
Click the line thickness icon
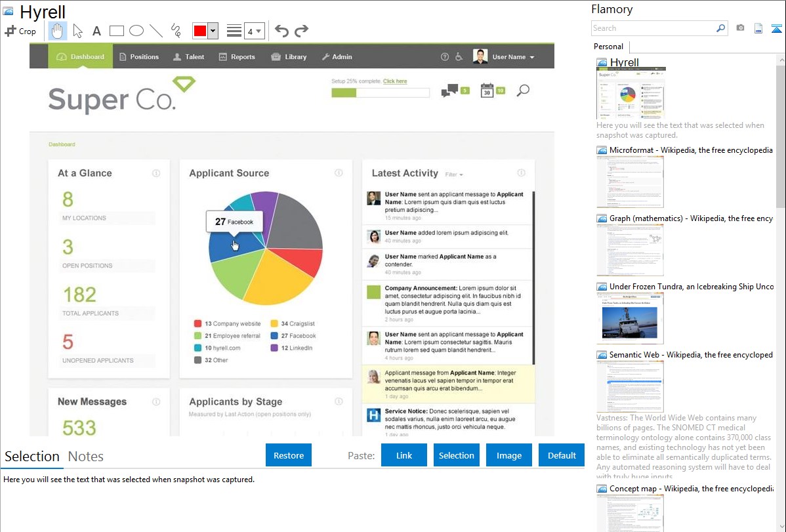pyautogui.click(x=234, y=31)
